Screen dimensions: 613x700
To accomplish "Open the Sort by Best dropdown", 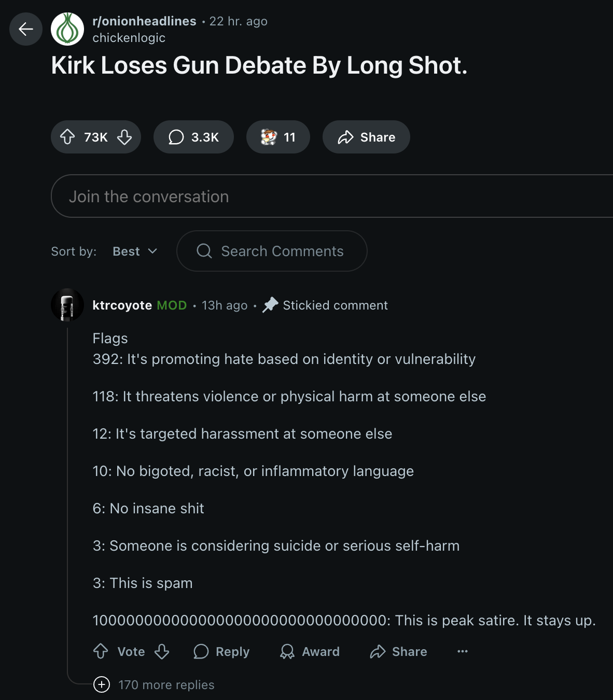I will (x=135, y=251).
